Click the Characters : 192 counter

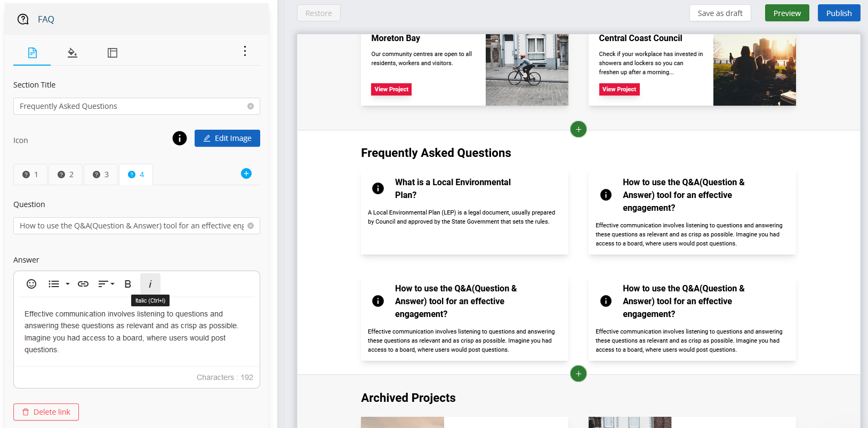(x=225, y=377)
